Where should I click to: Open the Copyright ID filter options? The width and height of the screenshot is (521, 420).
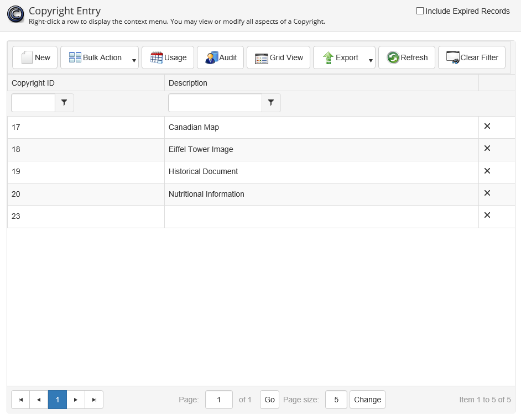pos(65,103)
